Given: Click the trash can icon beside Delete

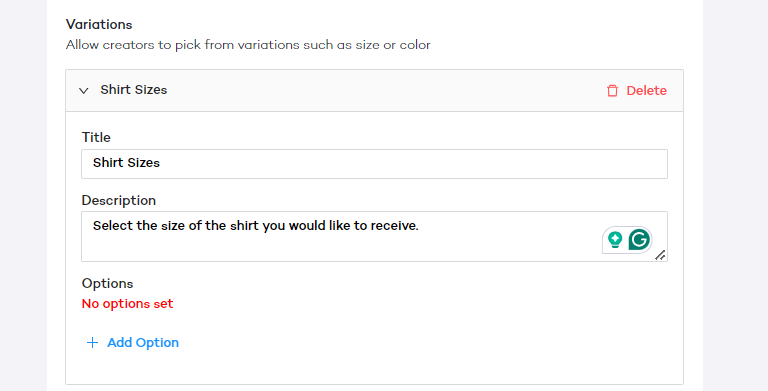Looking at the screenshot, I should click(612, 91).
